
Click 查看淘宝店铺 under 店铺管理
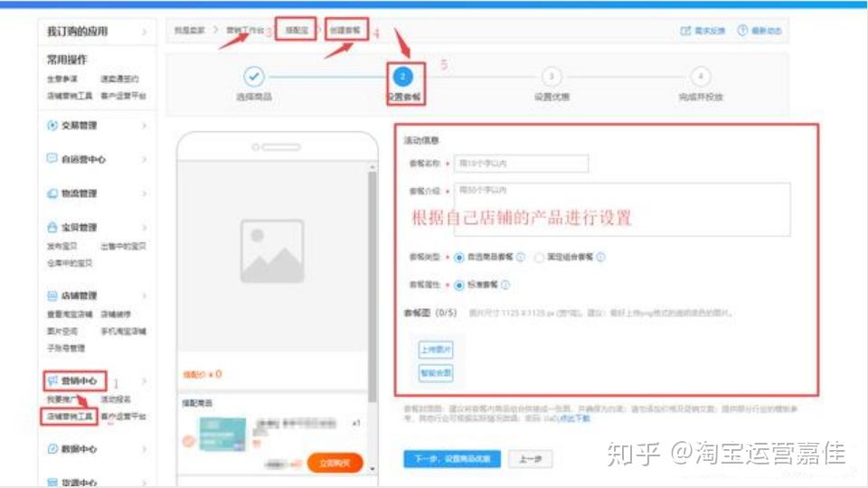coord(70,314)
